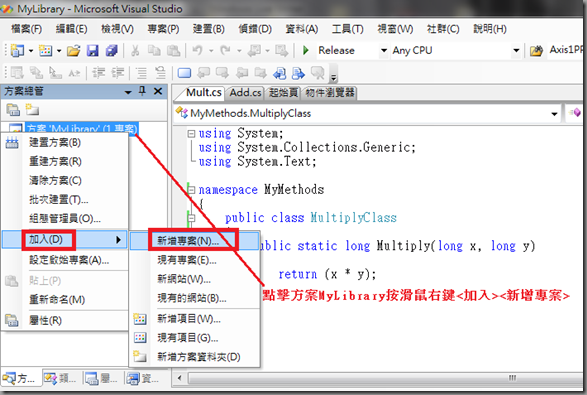The height and width of the screenshot is (395, 587).
Task: Open the Any CPU platform dropdown
Action: [x=516, y=51]
